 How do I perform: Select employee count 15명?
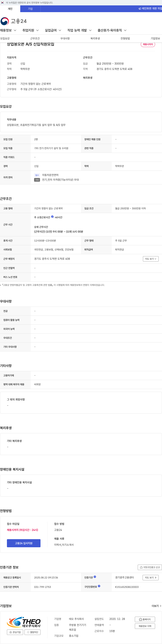coord(112,631)
